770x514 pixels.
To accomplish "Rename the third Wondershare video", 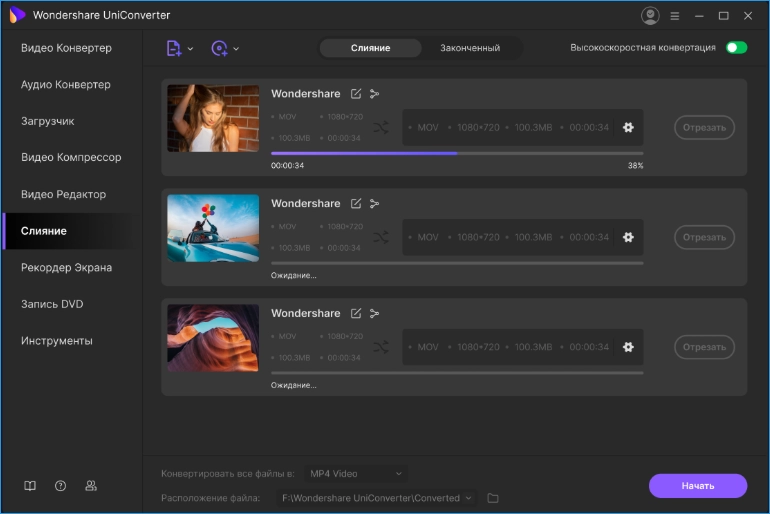I will click(x=356, y=314).
